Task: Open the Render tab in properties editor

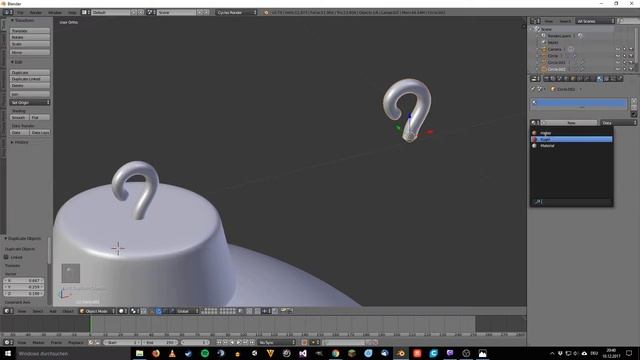Action: [547, 78]
